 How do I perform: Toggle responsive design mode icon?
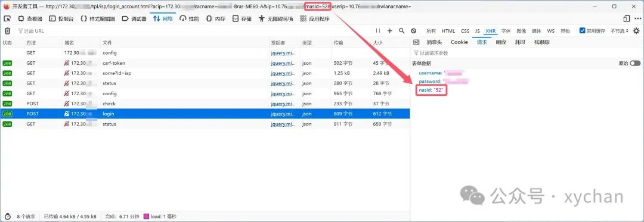pyautogui.click(x=626, y=18)
